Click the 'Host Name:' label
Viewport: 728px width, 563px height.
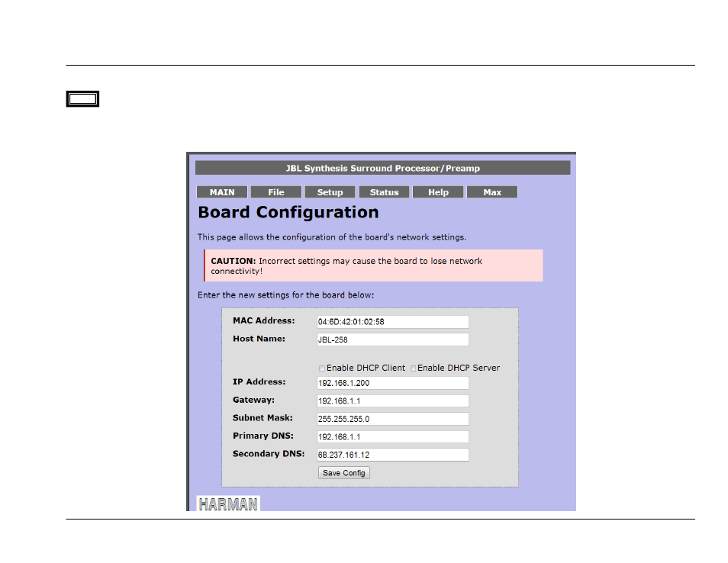coord(259,339)
